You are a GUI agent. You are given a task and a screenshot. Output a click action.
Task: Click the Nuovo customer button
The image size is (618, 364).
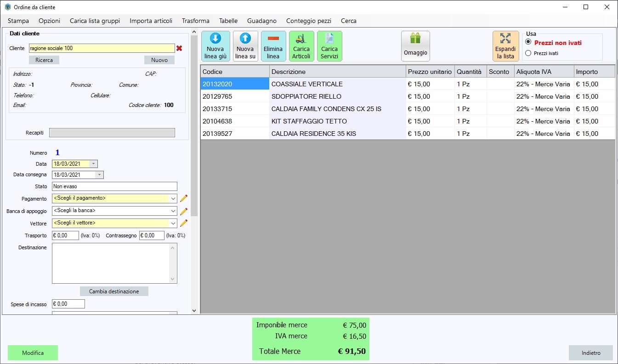[x=159, y=60]
